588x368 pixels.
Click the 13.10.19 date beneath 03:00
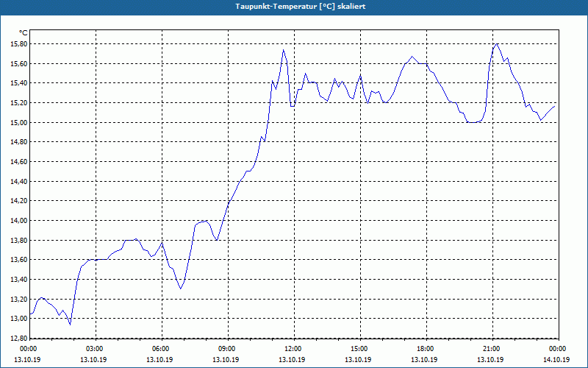coord(93,359)
